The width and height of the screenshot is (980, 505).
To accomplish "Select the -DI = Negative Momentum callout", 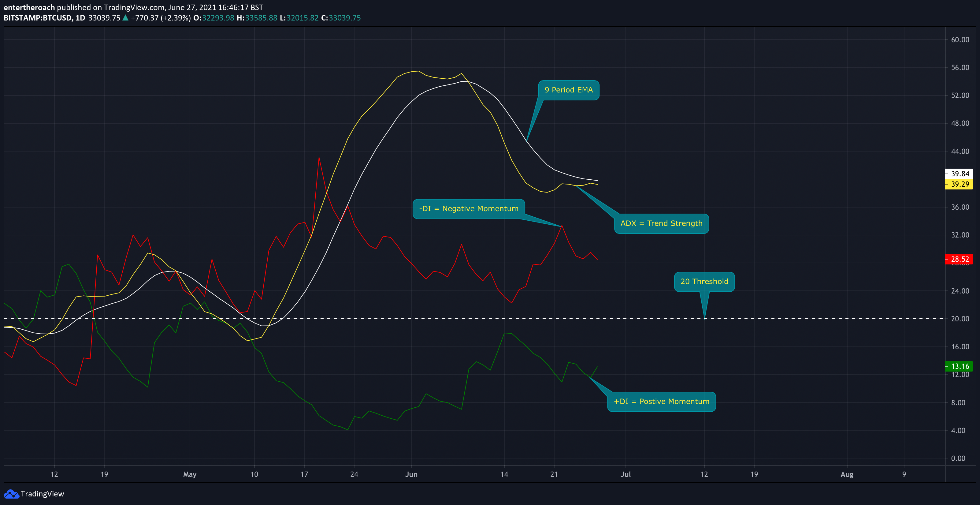I will pos(469,209).
